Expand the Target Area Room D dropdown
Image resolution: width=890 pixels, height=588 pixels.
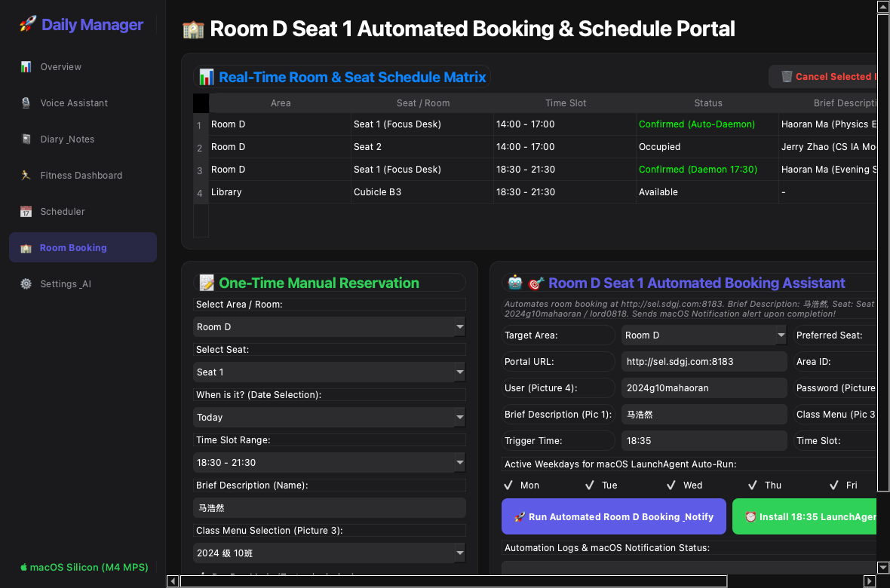click(704, 335)
